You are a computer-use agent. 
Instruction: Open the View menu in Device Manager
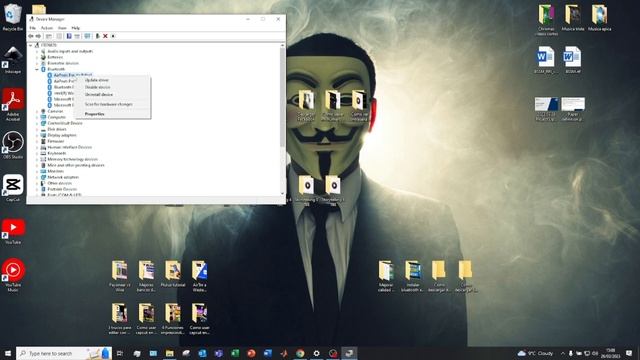[62, 28]
